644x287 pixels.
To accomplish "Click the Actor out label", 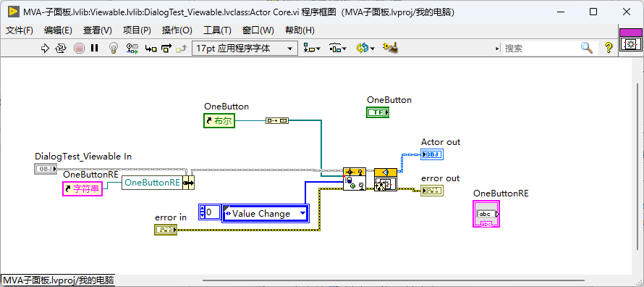I will click(441, 142).
